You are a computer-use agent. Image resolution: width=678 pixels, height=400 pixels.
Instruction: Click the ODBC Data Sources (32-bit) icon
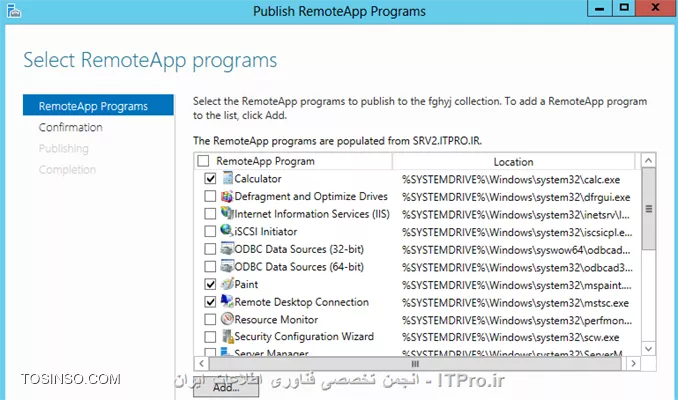(x=227, y=249)
